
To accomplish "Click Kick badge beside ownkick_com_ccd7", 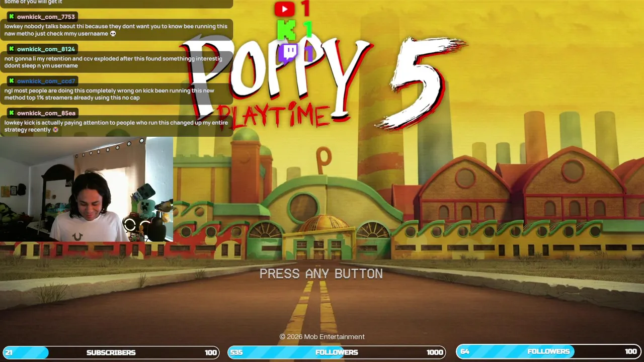I will 11,81.
